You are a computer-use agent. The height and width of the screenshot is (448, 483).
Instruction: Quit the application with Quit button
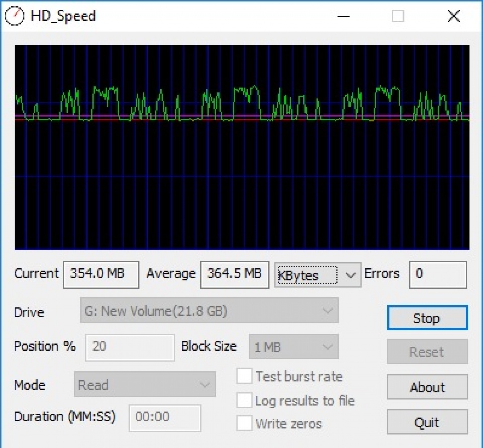tap(427, 422)
